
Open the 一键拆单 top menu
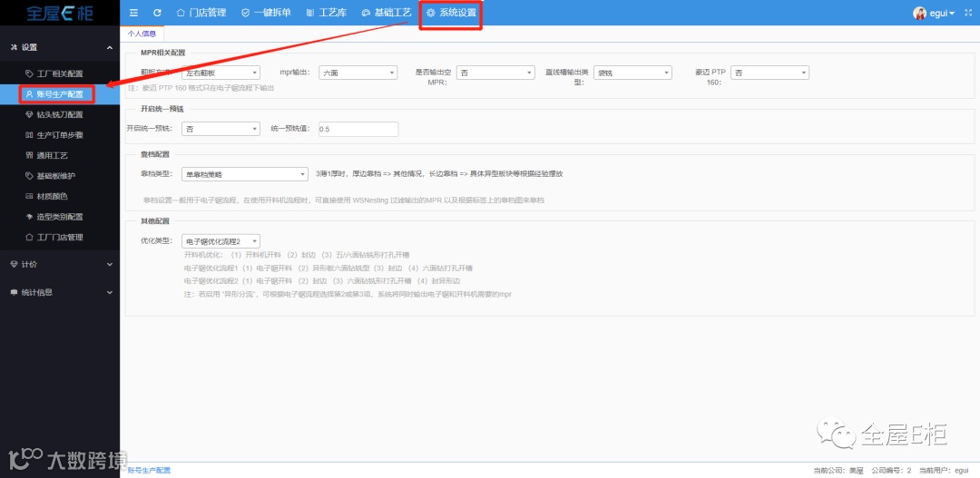point(266,13)
